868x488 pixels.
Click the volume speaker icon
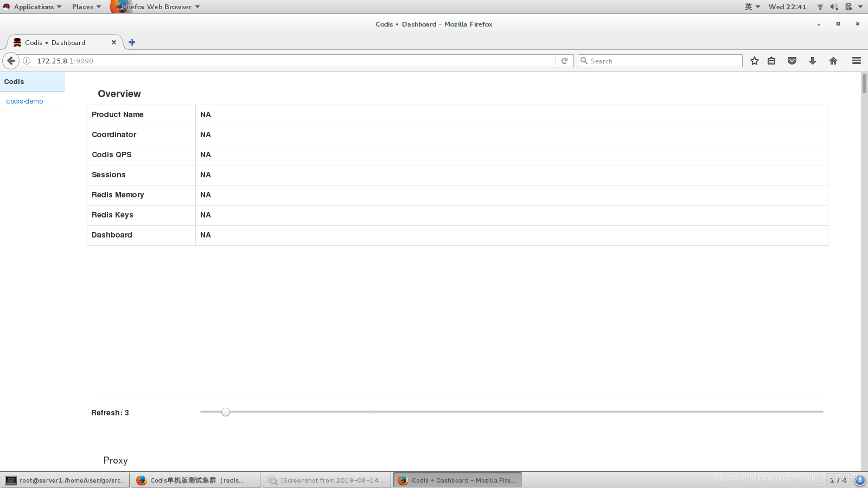[834, 7]
